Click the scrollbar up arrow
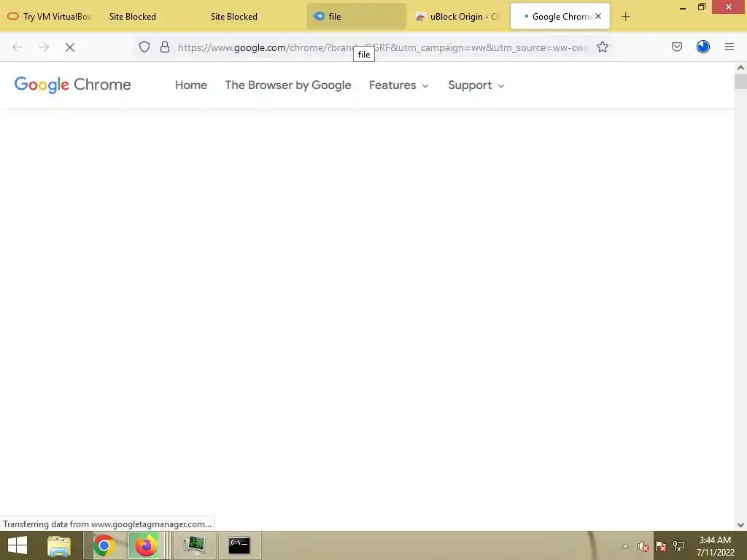Image resolution: width=747 pixels, height=560 pixels. pyautogui.click(x=741, y=68)
